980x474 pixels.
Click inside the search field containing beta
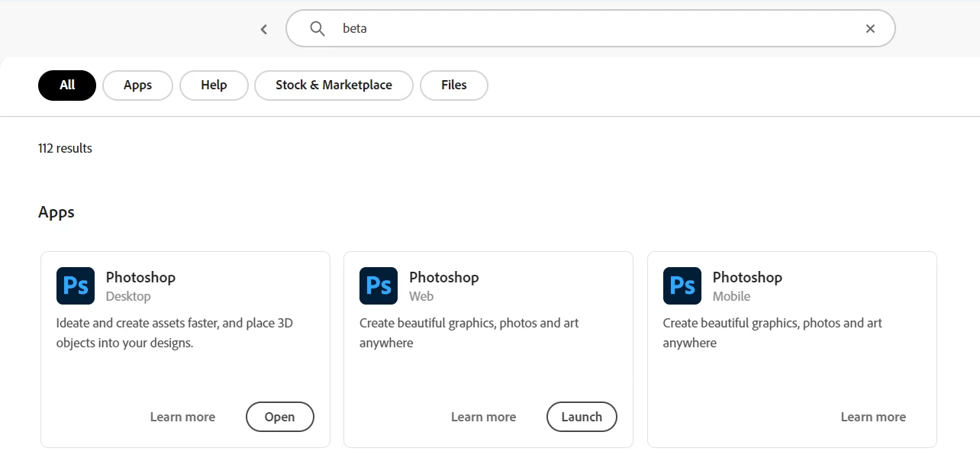point(595,29)
